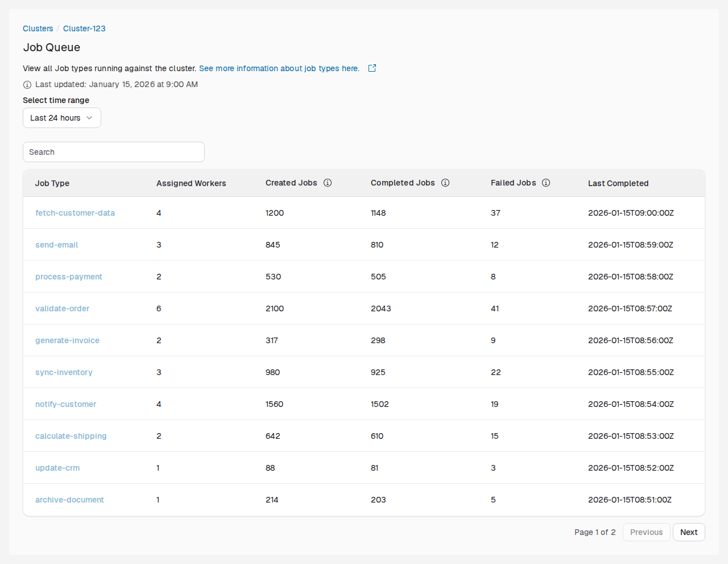Click the Assigned Workers column header
The image size is (728, 564).
click(x=191, y=183)
